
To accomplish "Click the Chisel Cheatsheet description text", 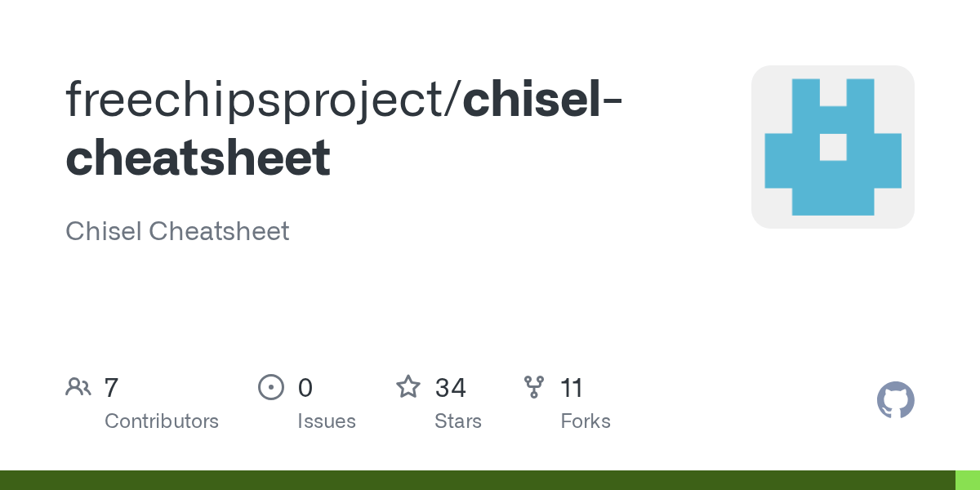I will click(x=177, y=231).
